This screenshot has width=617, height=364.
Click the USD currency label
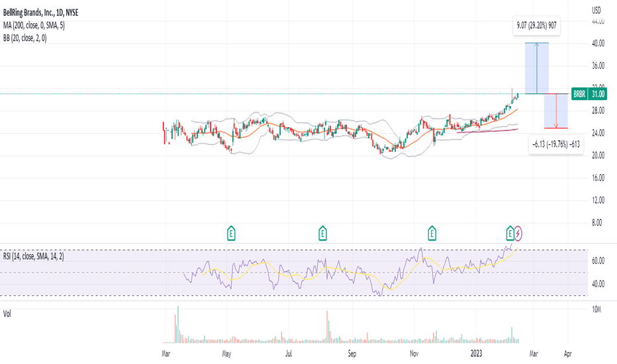coord(596,10)
